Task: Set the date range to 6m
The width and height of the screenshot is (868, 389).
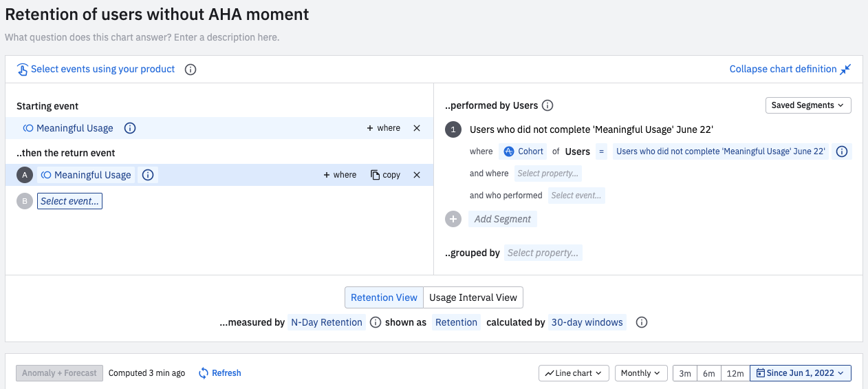Action: (x=708, y=373)
